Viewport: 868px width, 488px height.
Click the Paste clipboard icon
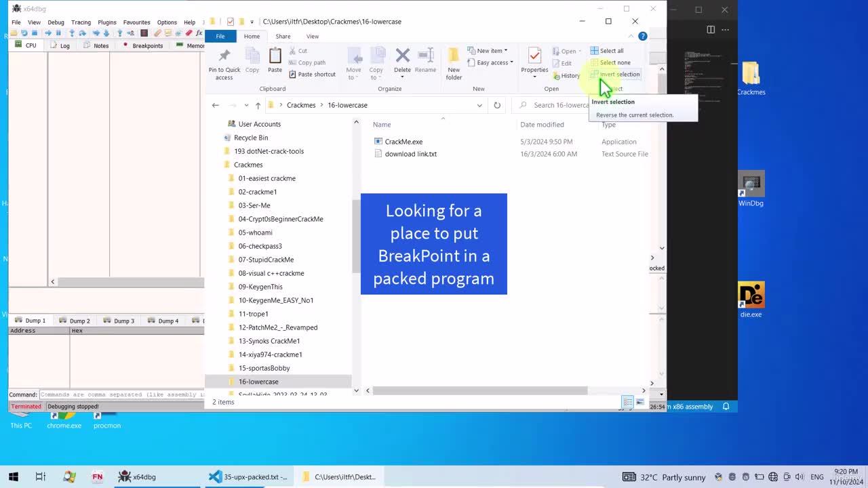275,56
